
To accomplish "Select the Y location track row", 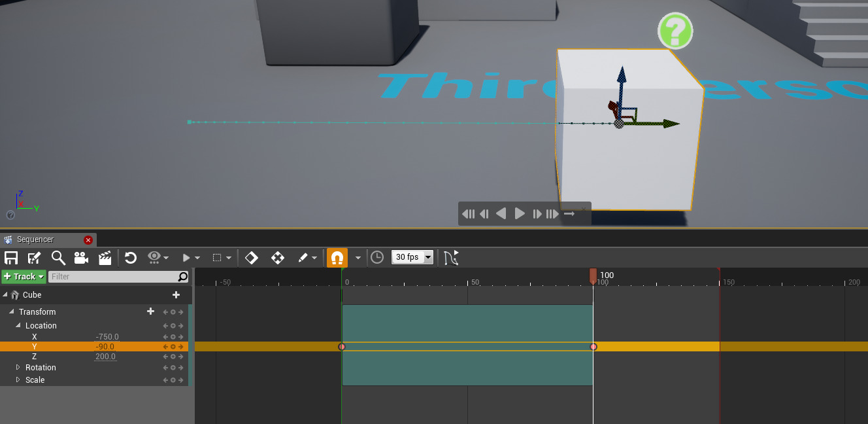I will pos(35,346).
